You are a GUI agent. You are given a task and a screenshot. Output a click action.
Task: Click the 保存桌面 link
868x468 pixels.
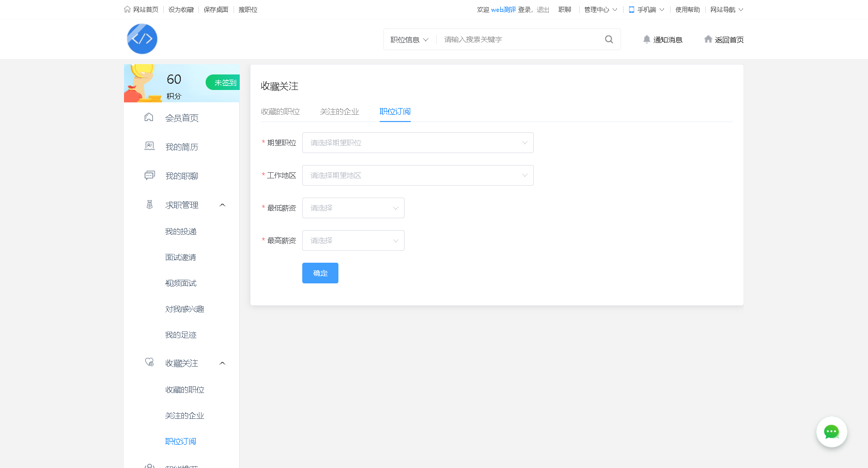coord(216,10)
